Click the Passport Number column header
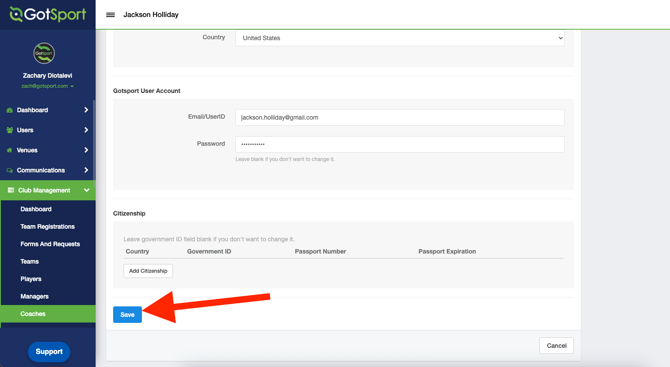This screenshot has width=670, height=367. (320, 252)
